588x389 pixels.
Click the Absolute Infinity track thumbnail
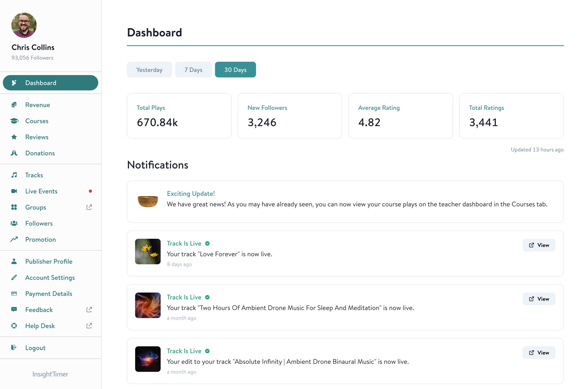(x=148, y=359)
